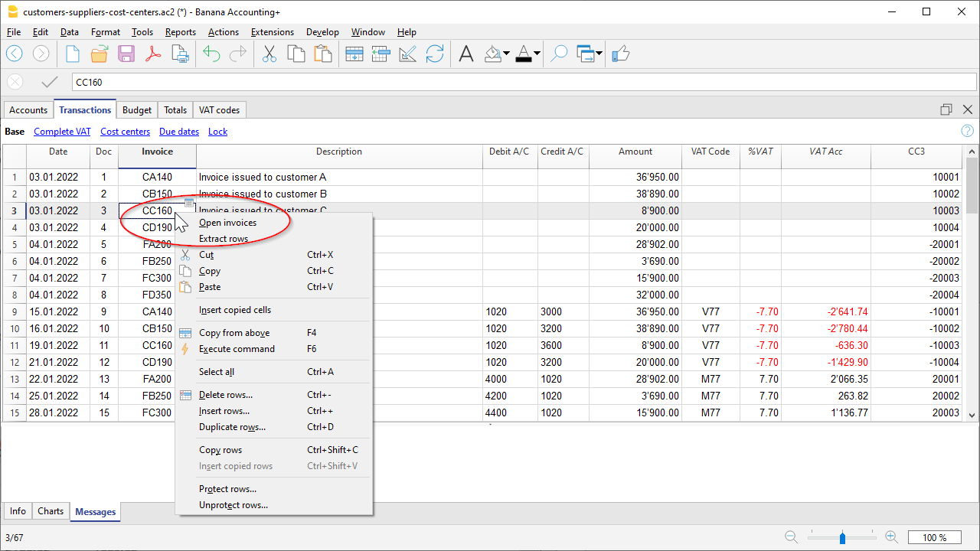The image size is (980, 551).
Task: Select Duplicate rows from context menu
Action: (x=232, y=427)
